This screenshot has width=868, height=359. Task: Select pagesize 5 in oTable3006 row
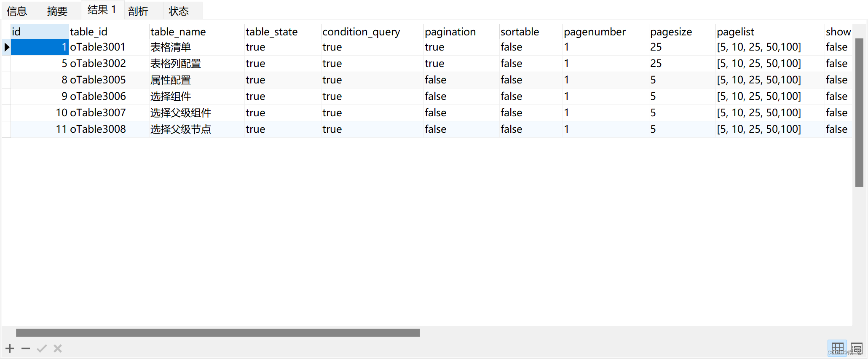pos(682,96)
